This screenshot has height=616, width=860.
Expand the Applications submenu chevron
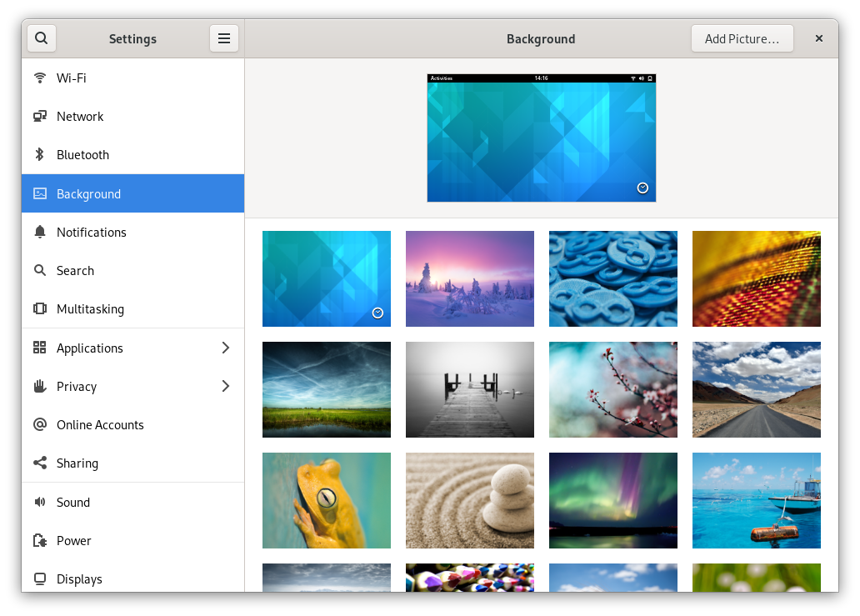(x=225, y=348)
